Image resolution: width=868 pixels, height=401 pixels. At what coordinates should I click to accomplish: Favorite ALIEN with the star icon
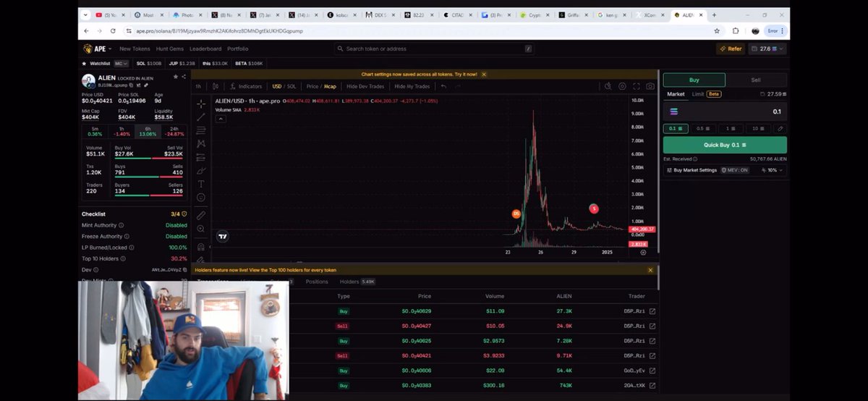tap(175, 76)
